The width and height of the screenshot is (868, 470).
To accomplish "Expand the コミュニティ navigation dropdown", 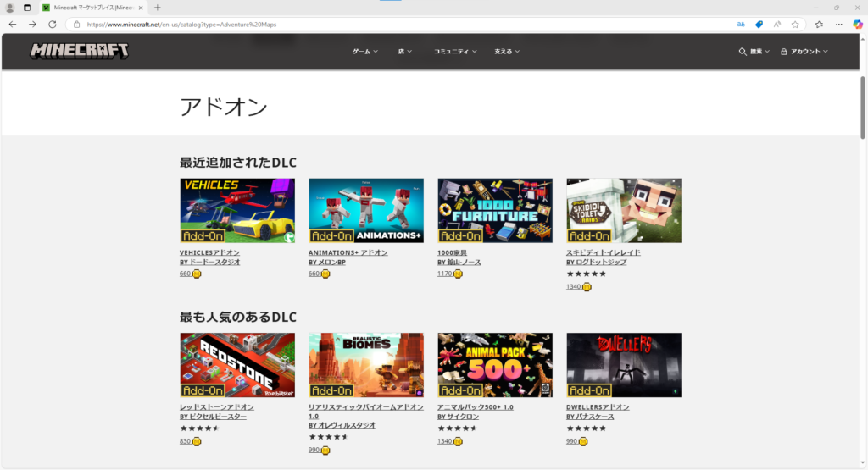I will coord(455,52).
